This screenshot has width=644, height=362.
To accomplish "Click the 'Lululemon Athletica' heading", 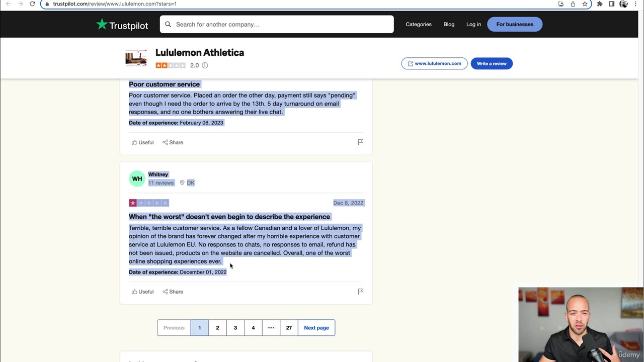I will (x=200, y=52).
